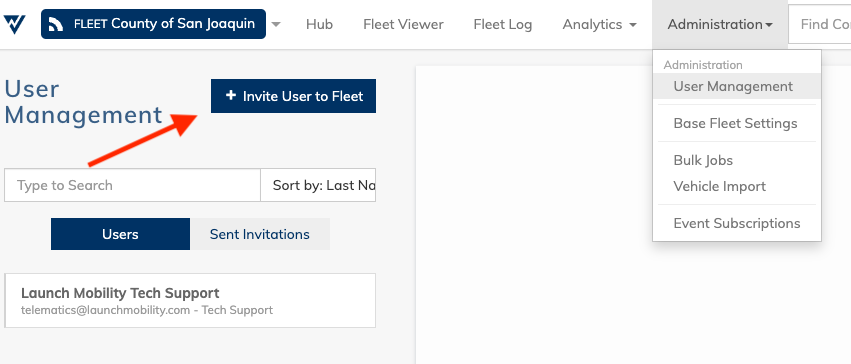This screenshot has width=851, height=364.
Task: Click the fleet signal icon in badge
Action: point(56,24)
